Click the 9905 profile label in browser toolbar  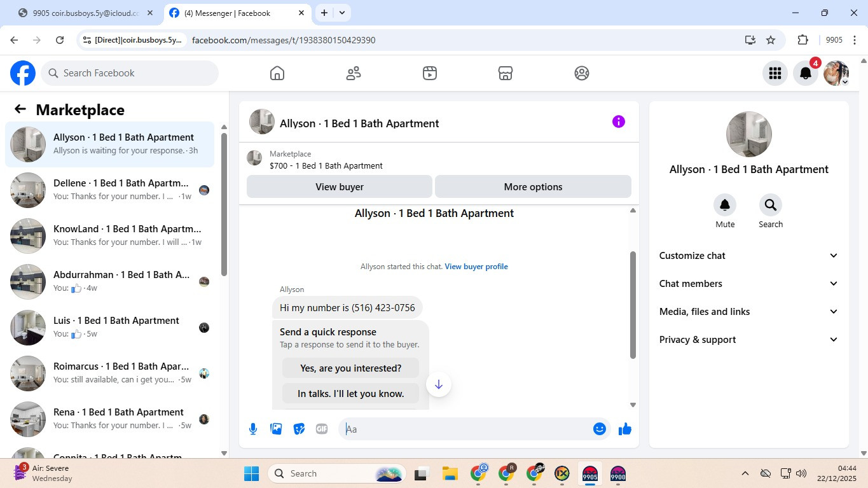[x=834, y=40]
